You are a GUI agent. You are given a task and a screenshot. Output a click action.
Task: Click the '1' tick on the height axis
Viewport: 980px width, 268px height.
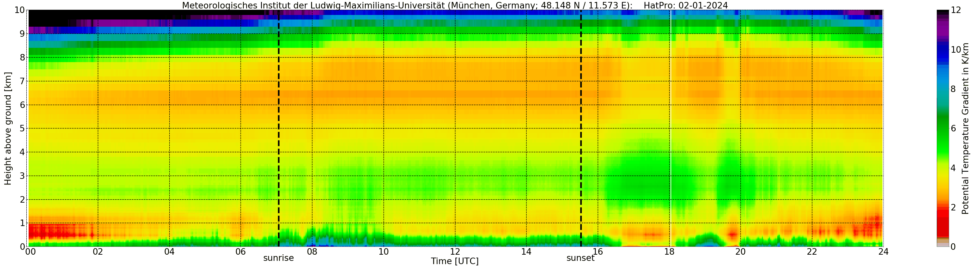pyautogui.click(x=22, y=223)
